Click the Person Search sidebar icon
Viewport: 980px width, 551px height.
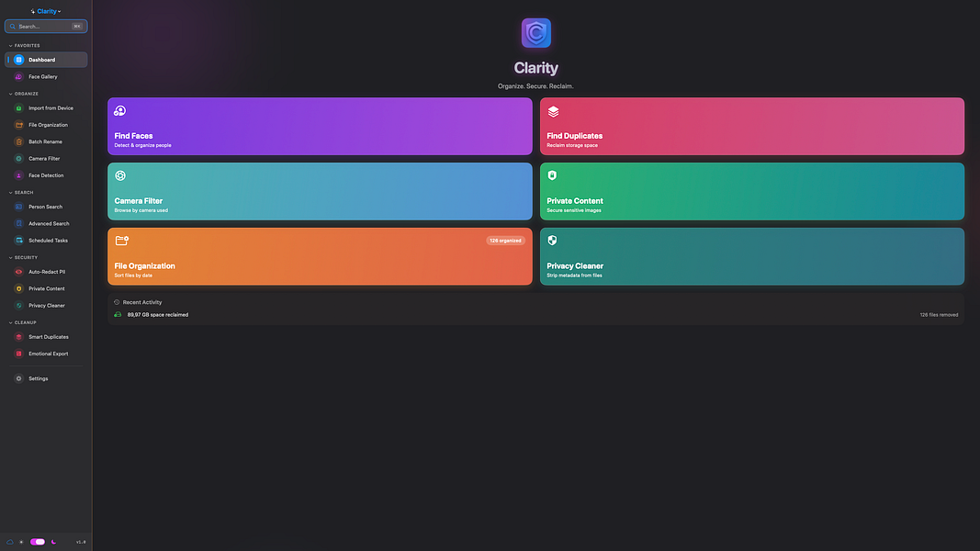(18, 207)
